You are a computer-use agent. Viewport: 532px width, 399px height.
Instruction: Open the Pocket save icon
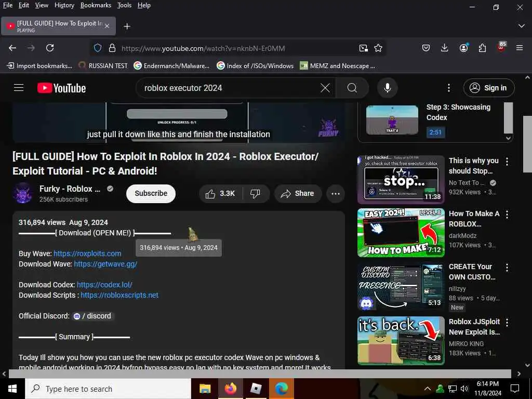click(426, 48)
